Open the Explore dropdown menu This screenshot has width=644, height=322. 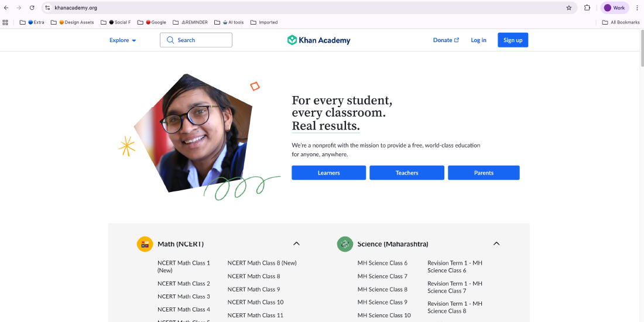point(122,40)
